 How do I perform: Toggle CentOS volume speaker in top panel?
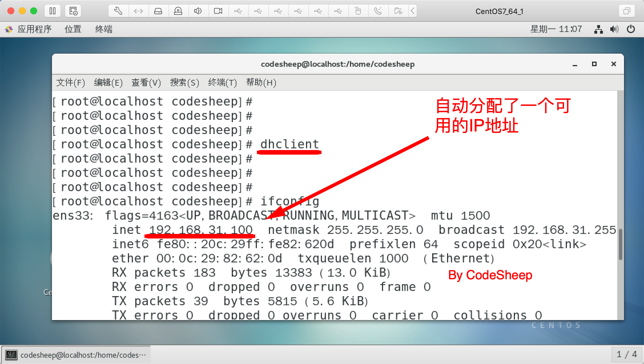point(614,29)
